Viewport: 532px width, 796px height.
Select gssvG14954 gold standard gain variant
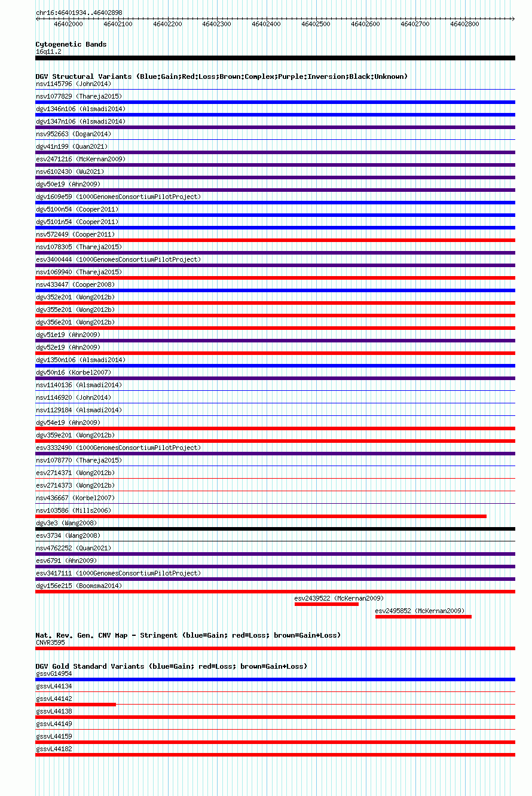pyautogui.click(x=275, y=679)
